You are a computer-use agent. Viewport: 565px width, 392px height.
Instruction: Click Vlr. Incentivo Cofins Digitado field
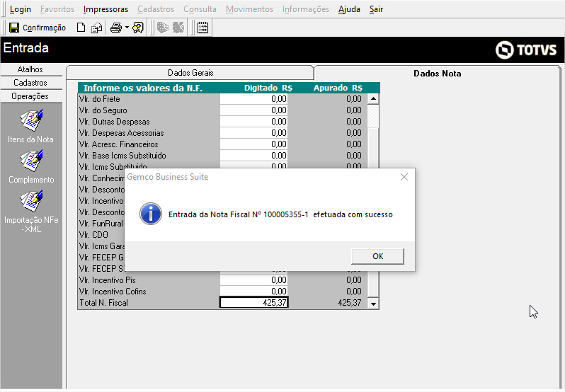(x=253, y=292)
